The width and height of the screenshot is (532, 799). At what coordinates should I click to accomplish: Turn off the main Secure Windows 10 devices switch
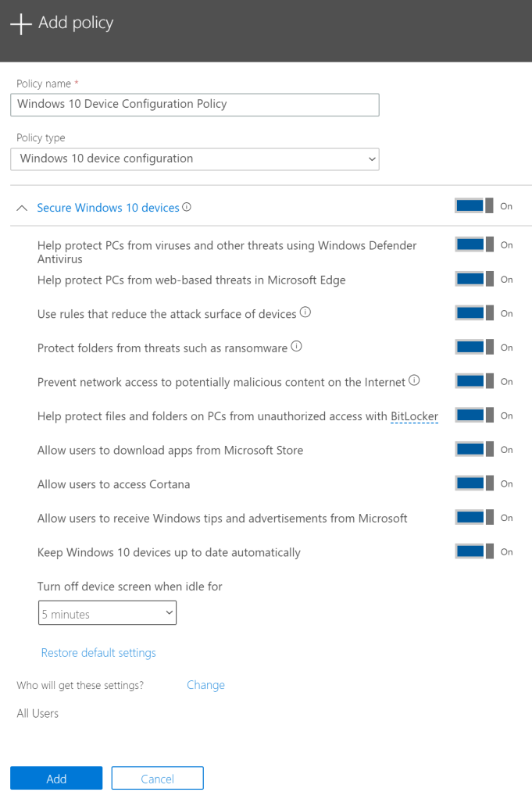474,206
